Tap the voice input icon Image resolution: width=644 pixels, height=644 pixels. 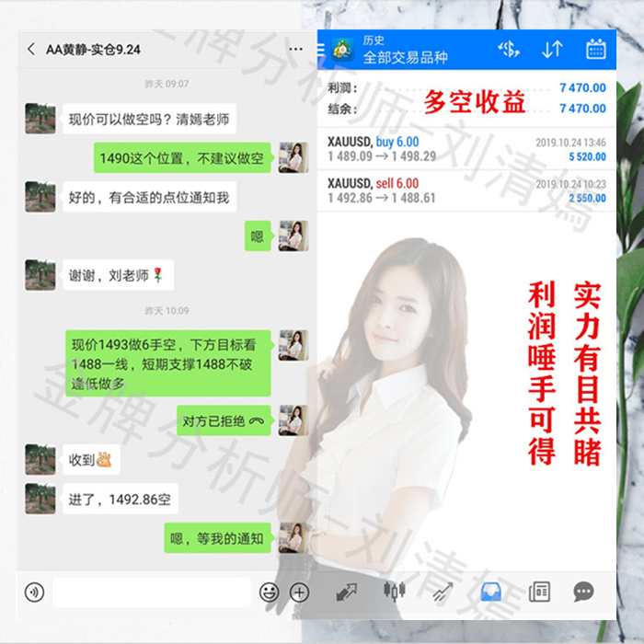[35, 592]
